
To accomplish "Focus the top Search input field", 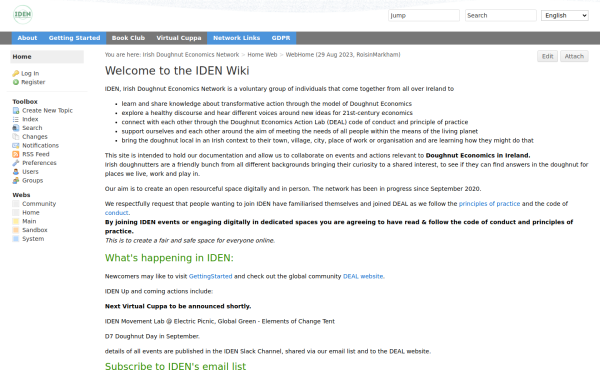I will [501, 15].
